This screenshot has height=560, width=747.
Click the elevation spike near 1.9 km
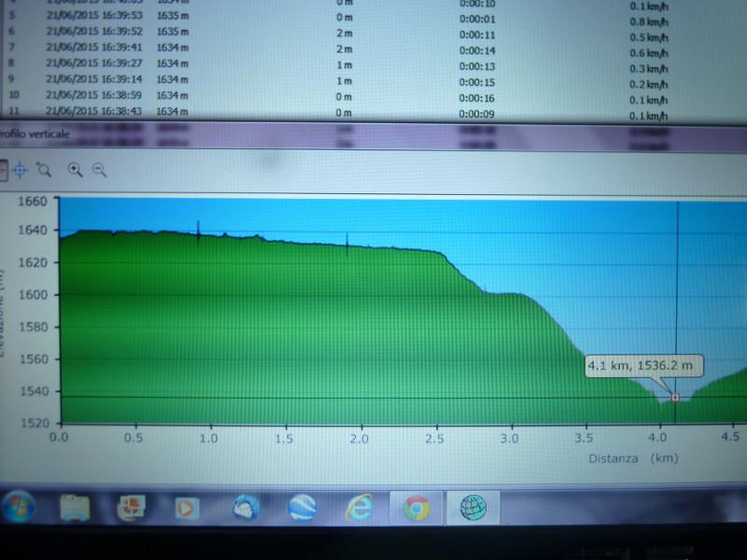pyautogui.click(x=347, y=244)
